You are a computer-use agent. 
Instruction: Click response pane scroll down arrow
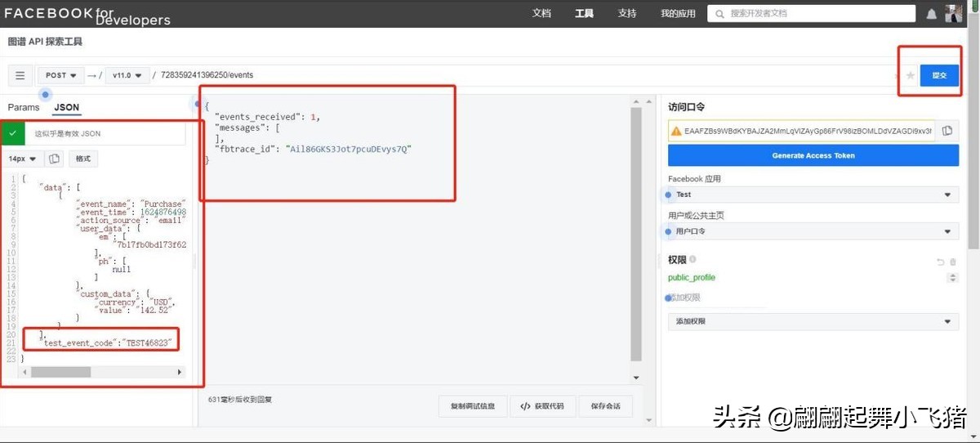point(637,377)
